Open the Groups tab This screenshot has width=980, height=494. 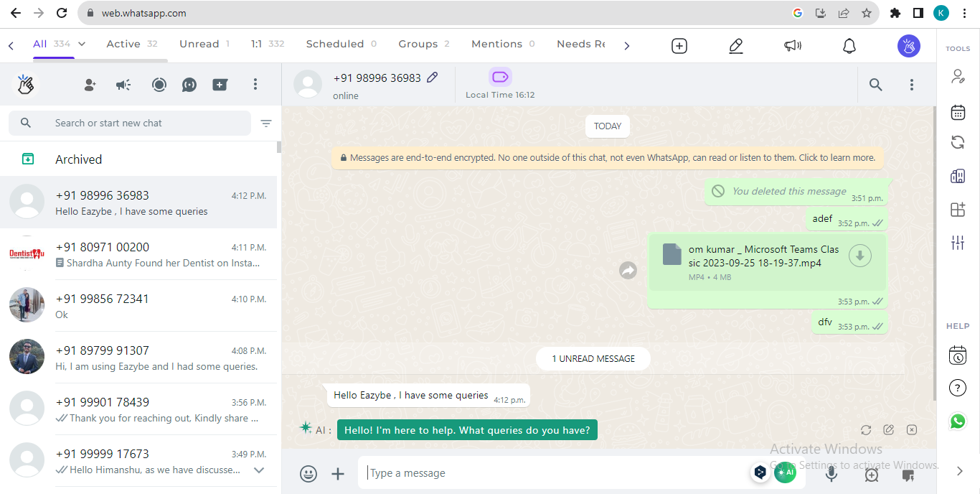pos(418,43)
